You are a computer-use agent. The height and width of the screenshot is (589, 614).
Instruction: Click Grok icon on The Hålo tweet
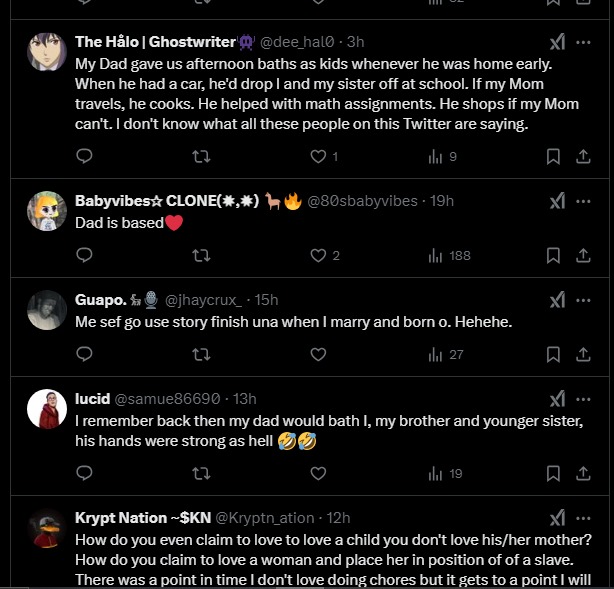tap(558, 42)
